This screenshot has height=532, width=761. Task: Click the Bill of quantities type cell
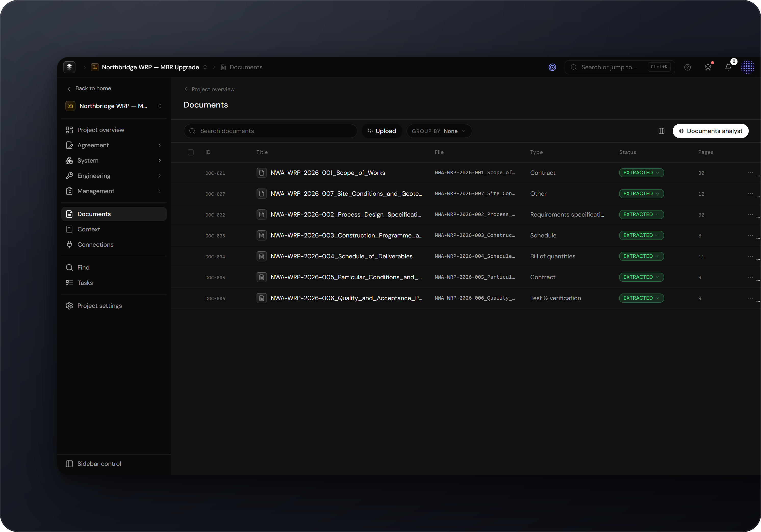point(553,256)
